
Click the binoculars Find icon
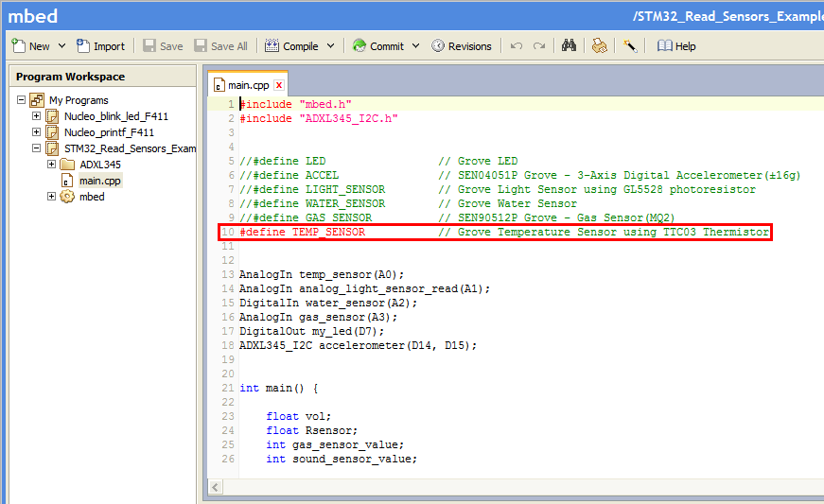(570, 45)
